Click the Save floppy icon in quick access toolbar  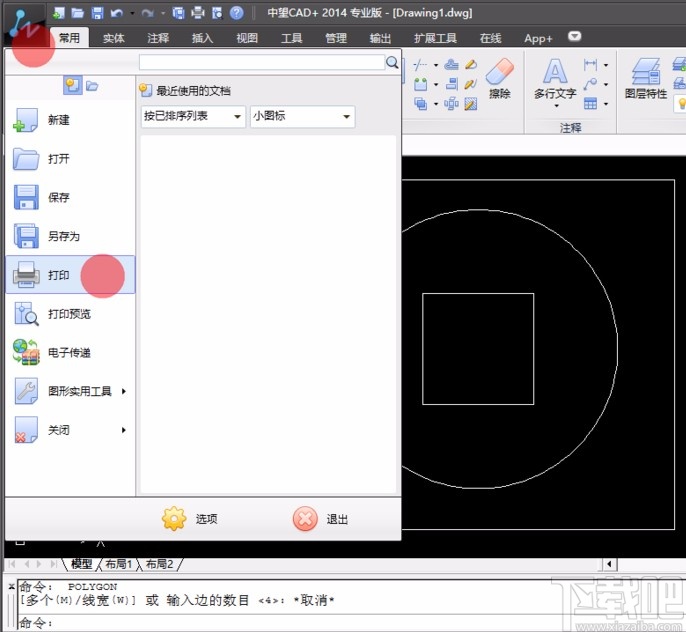[x=97, y=13]
